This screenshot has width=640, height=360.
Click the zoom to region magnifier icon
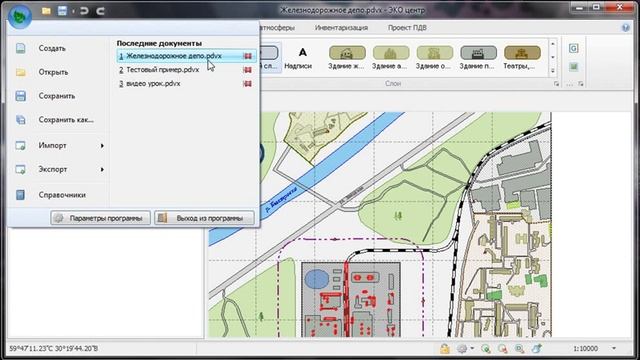[519, 349]
